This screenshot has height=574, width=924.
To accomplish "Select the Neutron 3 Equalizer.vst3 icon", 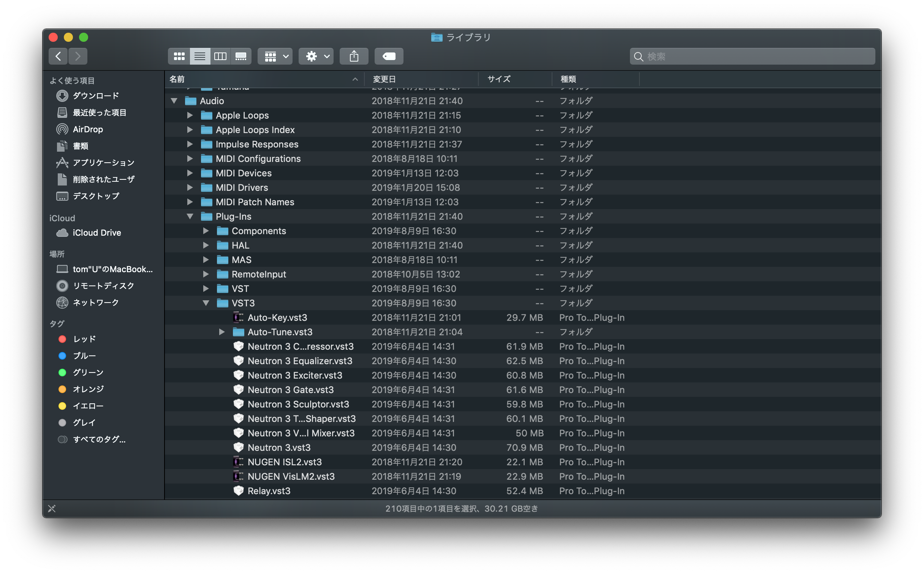I will [x=238, y=361].
